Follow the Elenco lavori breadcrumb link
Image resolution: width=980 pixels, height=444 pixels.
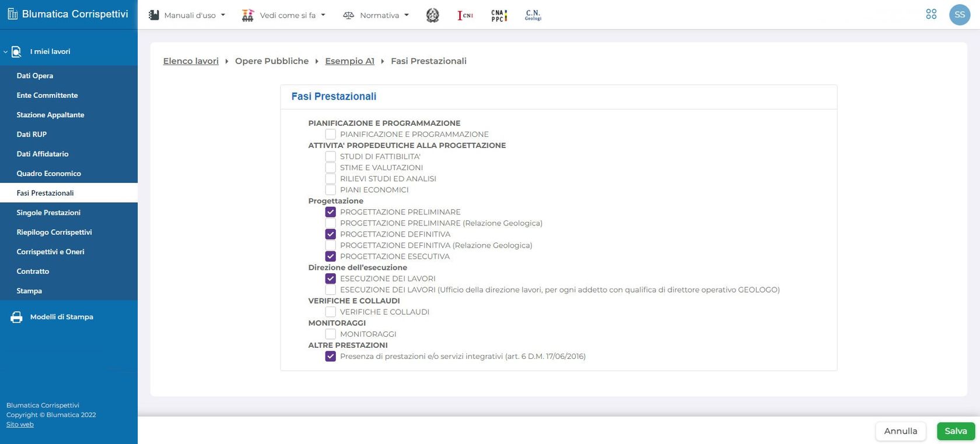pyautogui.click(x=191, y=61)
